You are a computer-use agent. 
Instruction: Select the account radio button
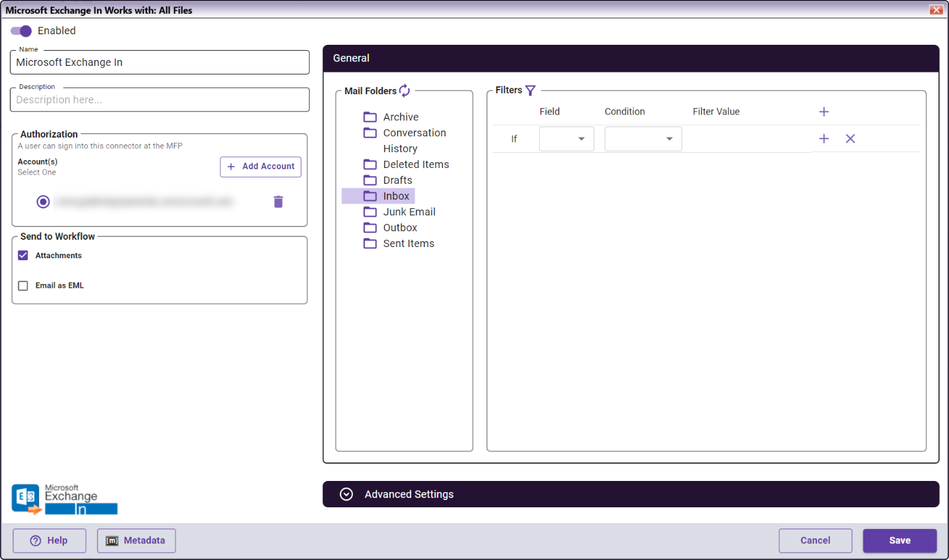[x=43, y=202]
